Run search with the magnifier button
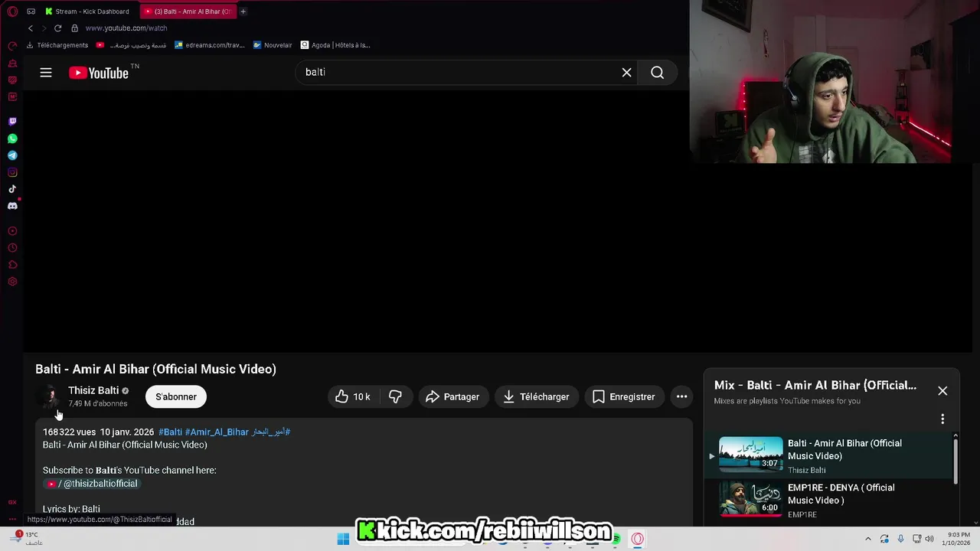The image size is (980, 551). coord(657,72)
